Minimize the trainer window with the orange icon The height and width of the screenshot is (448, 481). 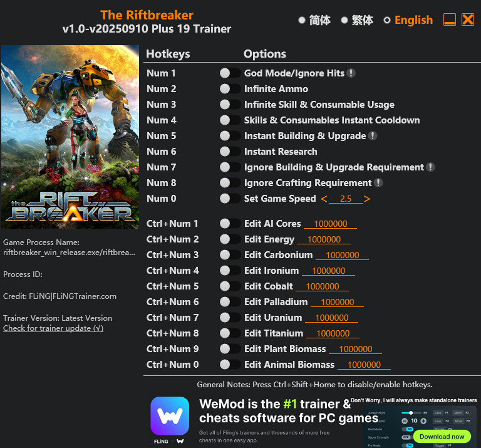(x=450, y=19)
